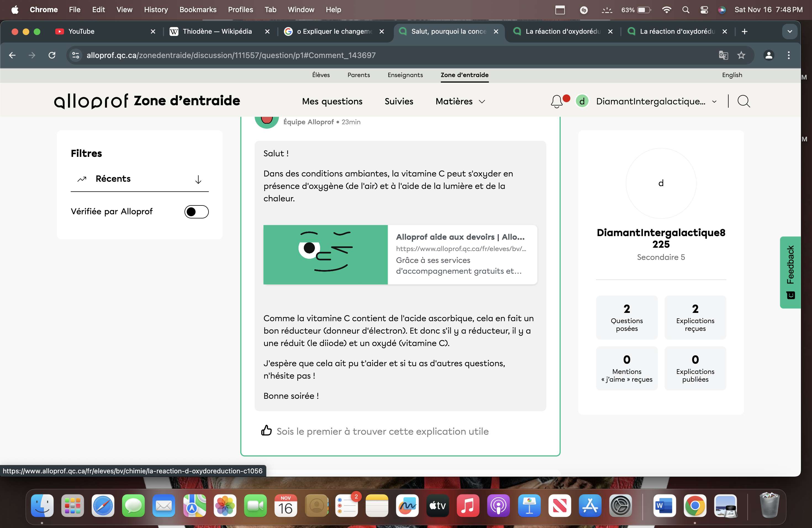Screen dimensions: 812x528
Task: Expand the Matières dropdown
Action: coord(460,101)
